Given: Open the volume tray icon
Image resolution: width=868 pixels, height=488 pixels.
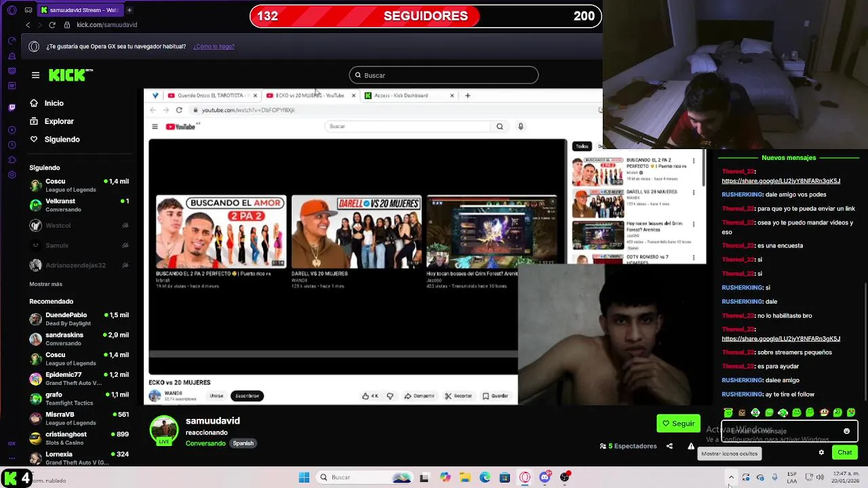Looking at the screenshot, I should [820, 477].
